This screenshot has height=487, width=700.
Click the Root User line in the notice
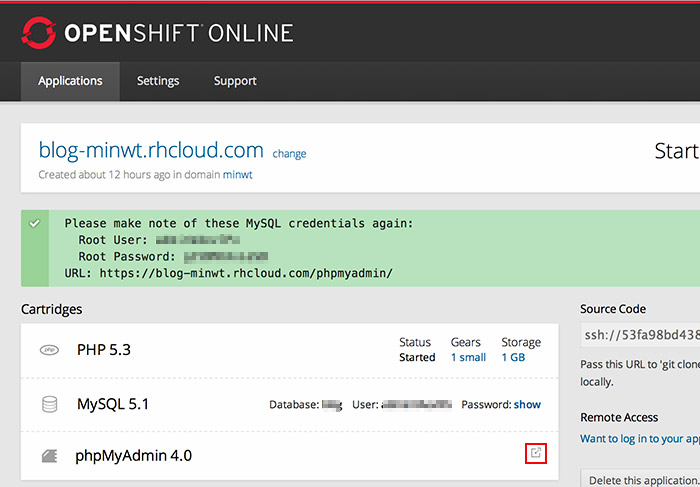[159, 240]
